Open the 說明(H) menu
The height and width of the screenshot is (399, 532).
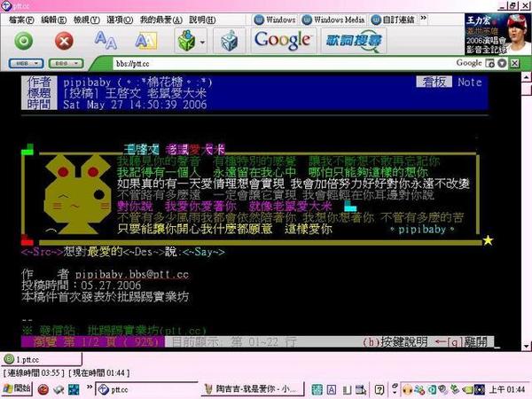tap(202, 20)
